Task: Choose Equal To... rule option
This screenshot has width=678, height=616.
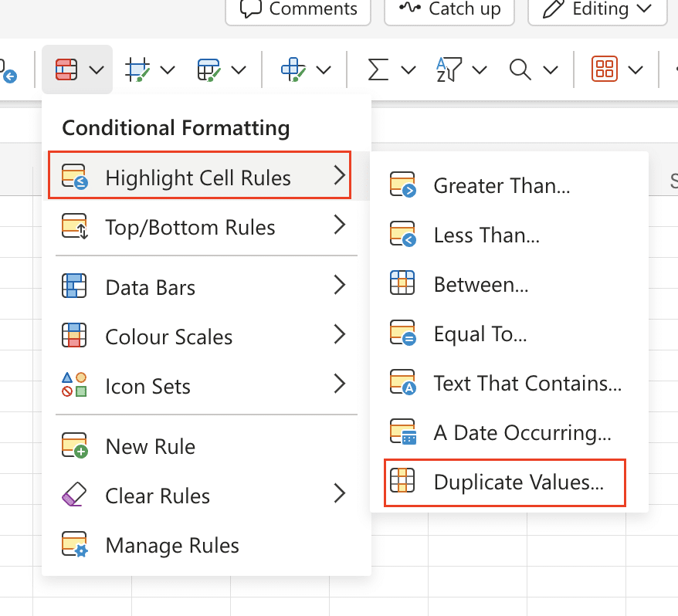Action: 509,333
